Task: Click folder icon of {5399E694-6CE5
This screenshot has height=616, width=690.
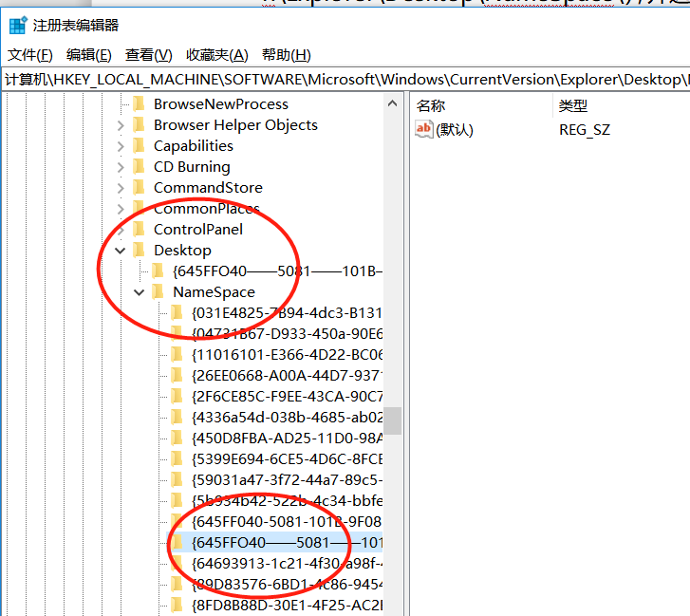Action: click(x=177, y=458)
